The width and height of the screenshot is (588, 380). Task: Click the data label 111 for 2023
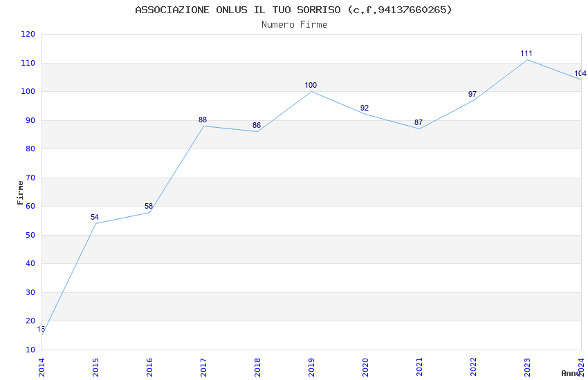526,53
